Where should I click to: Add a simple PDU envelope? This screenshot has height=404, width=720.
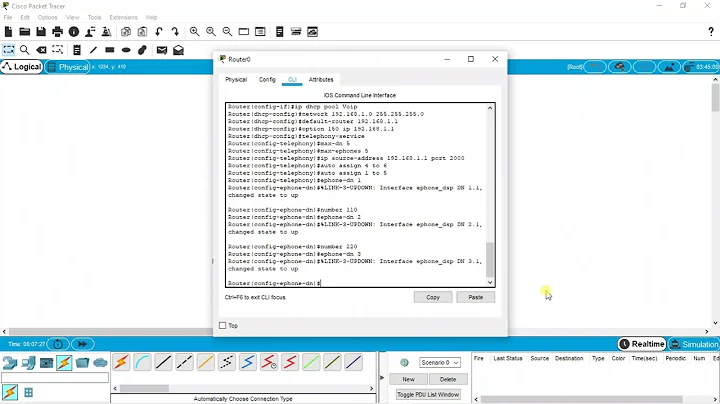click(162, 50)
